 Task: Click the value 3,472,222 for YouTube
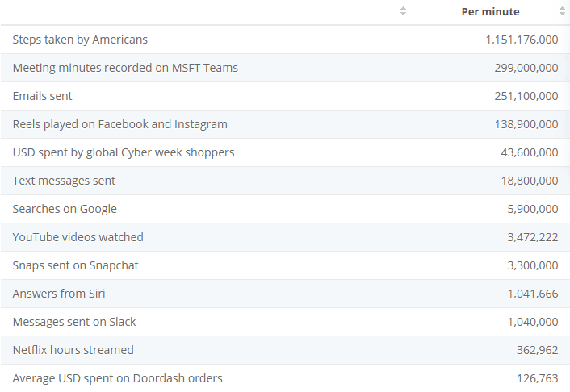click(533, 237)
